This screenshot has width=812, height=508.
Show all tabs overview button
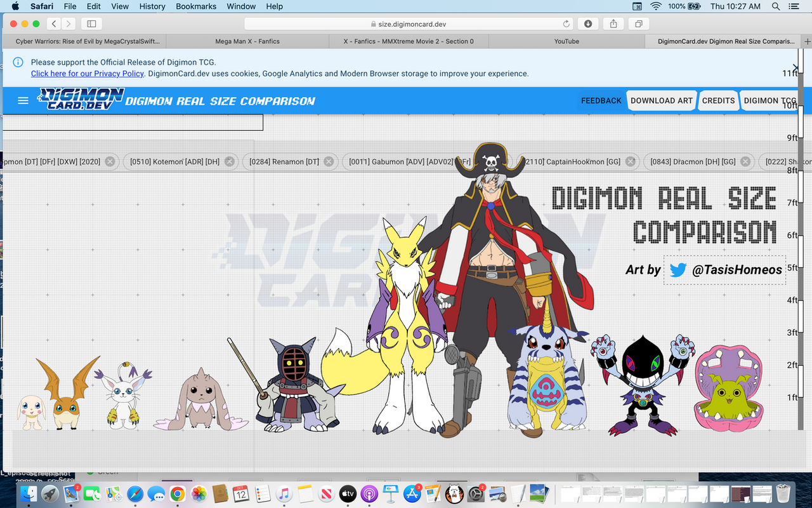tap(638, 23)
